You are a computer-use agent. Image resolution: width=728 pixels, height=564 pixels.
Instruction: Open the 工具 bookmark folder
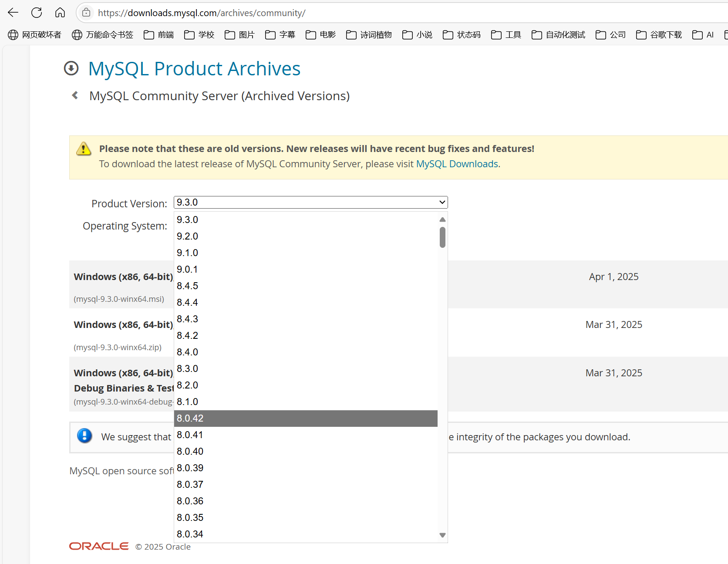(x=506, y=35)
